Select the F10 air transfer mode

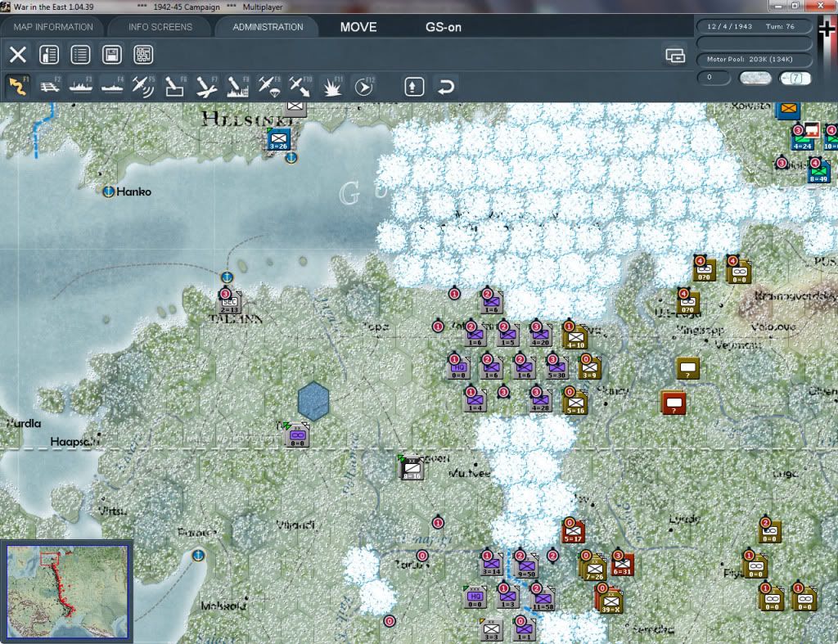[300, 86]
